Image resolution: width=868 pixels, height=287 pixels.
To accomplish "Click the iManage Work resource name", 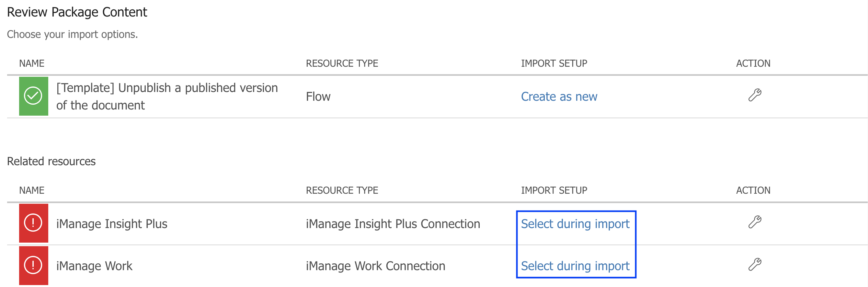I will (94, 266).
